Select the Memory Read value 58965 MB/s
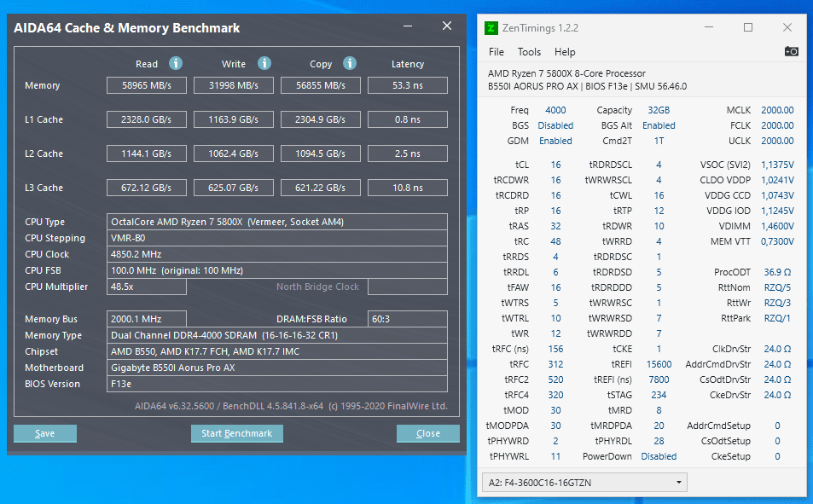Viewport: 813px width, 504px height. click(147, 85)
